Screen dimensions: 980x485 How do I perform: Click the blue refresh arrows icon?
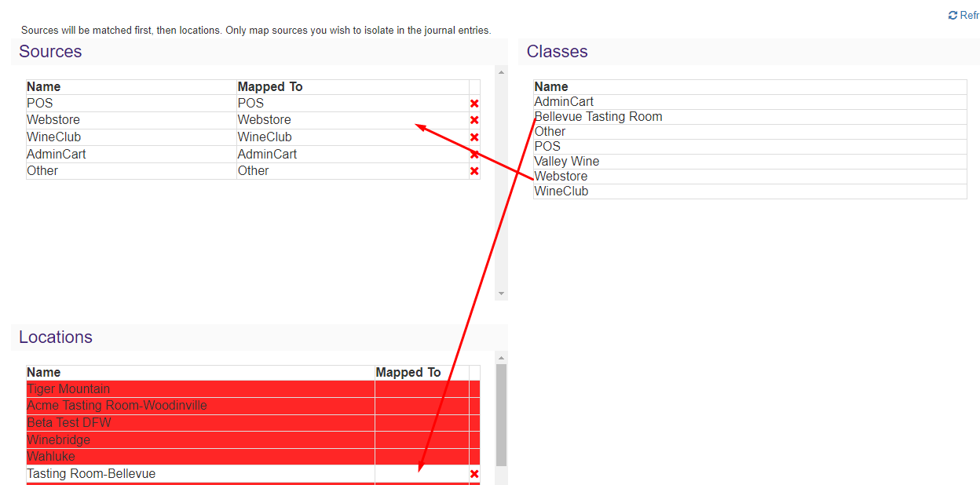coord(953,15)
